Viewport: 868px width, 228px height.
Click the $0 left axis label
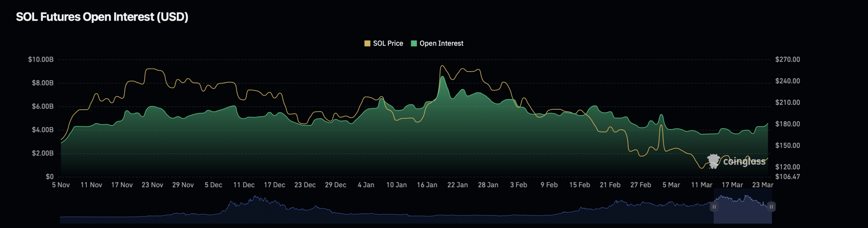pyautogui.click(x=49, y=177)
